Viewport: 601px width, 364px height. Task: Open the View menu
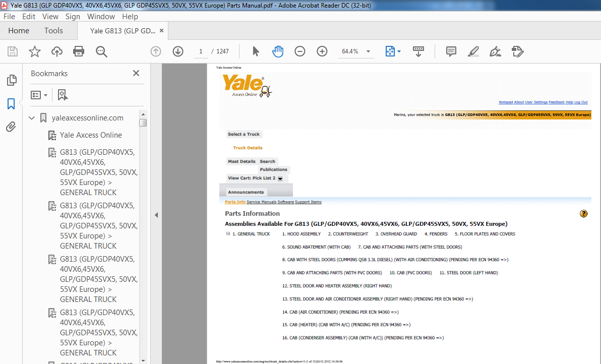point(50,17)
